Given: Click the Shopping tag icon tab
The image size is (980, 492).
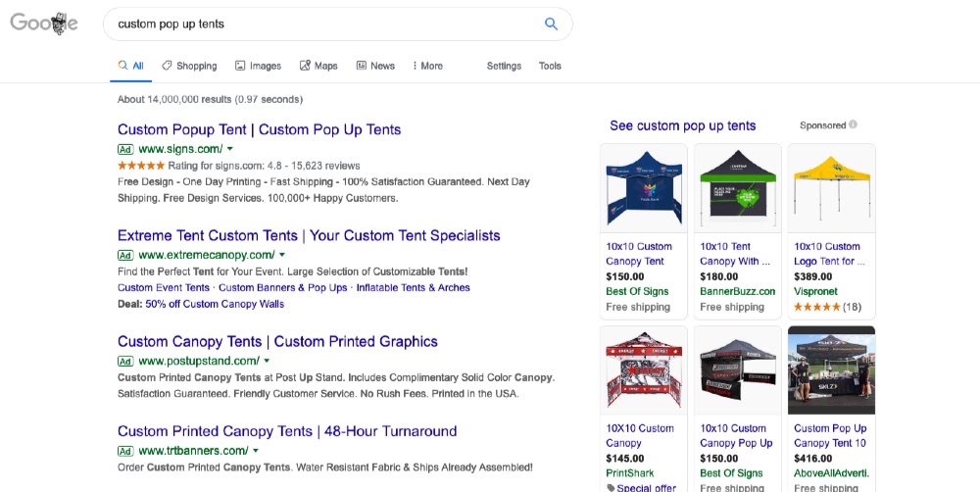Looking at the screenshot, I should tap(189, 66).
